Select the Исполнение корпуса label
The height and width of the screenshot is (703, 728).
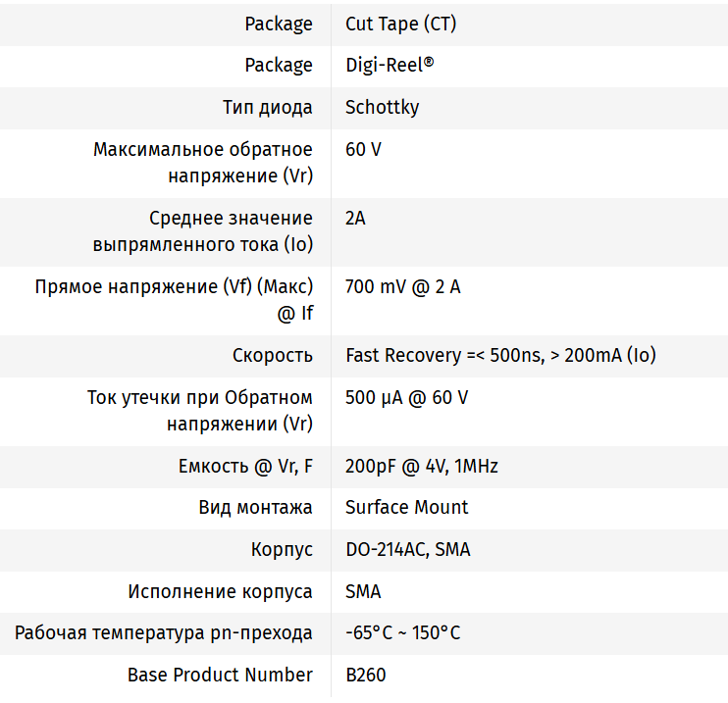(x=220, y=591)
